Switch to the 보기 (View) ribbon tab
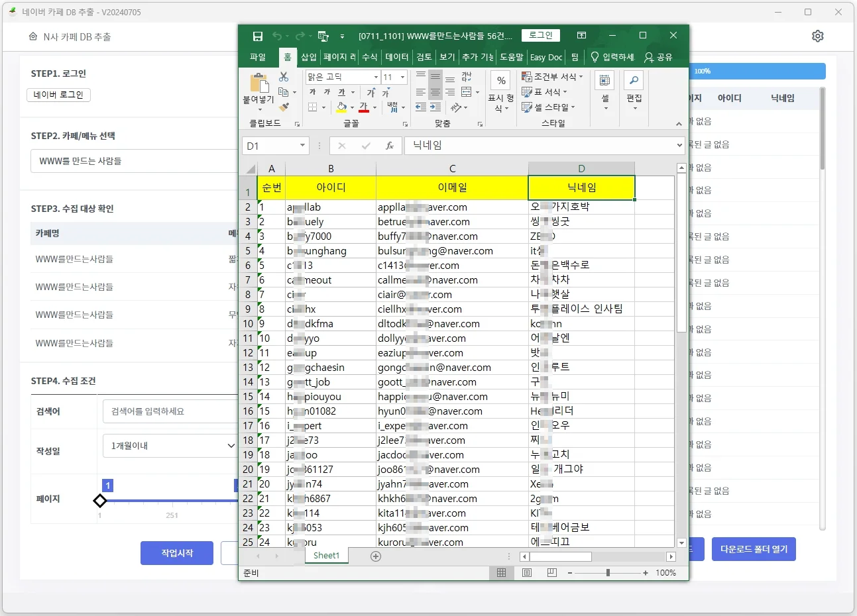 pos(447,57)
